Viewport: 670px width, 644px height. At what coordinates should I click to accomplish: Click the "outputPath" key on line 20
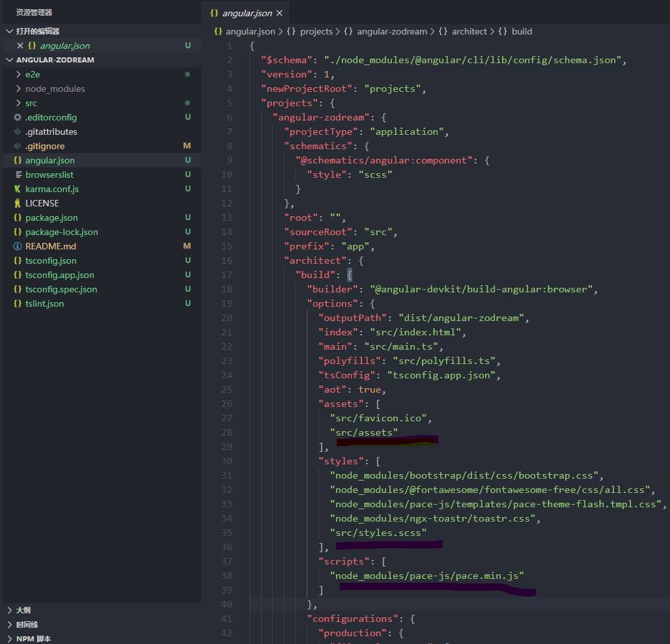coord(352,318)
